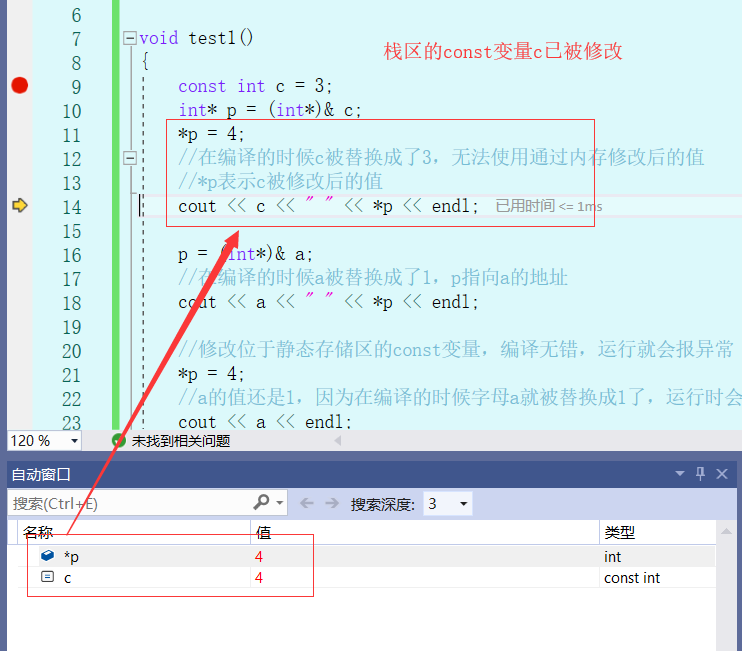Image resolution: width=742 pixels, height=651 pixels.
Task: Click the 自动窗口 panel title
Action: pyautogui.click(x=41, y=474)
